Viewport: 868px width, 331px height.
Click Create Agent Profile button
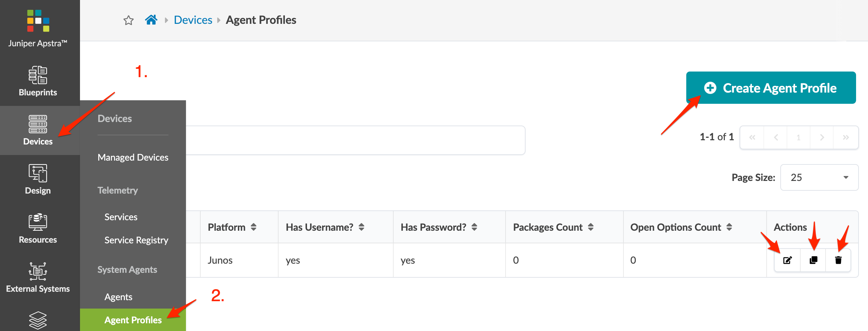(771, 88)
